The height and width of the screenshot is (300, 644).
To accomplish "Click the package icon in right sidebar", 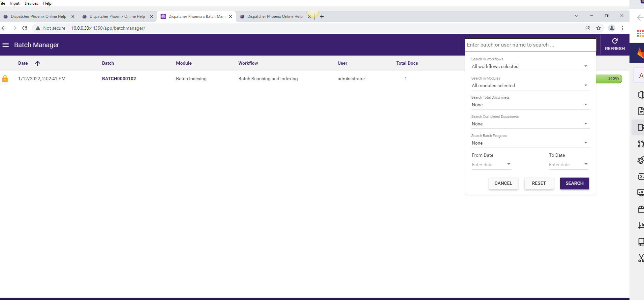I will [x=641, y=209].
